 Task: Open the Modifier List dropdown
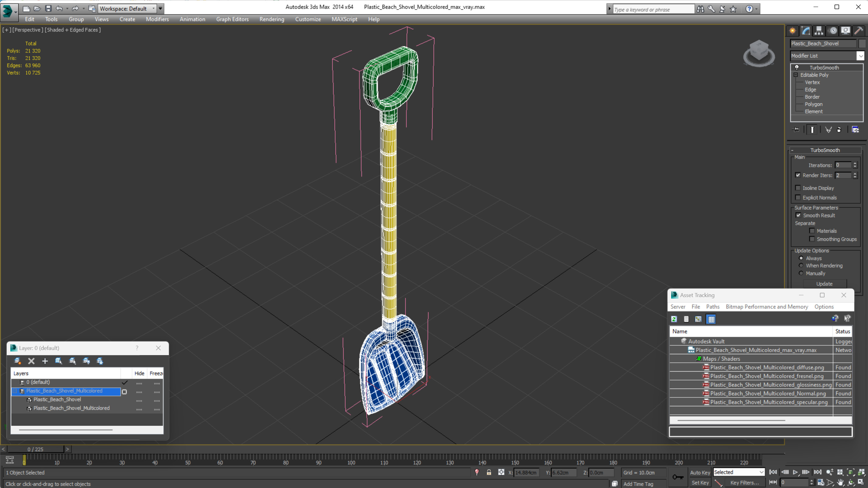coord(860,56)
